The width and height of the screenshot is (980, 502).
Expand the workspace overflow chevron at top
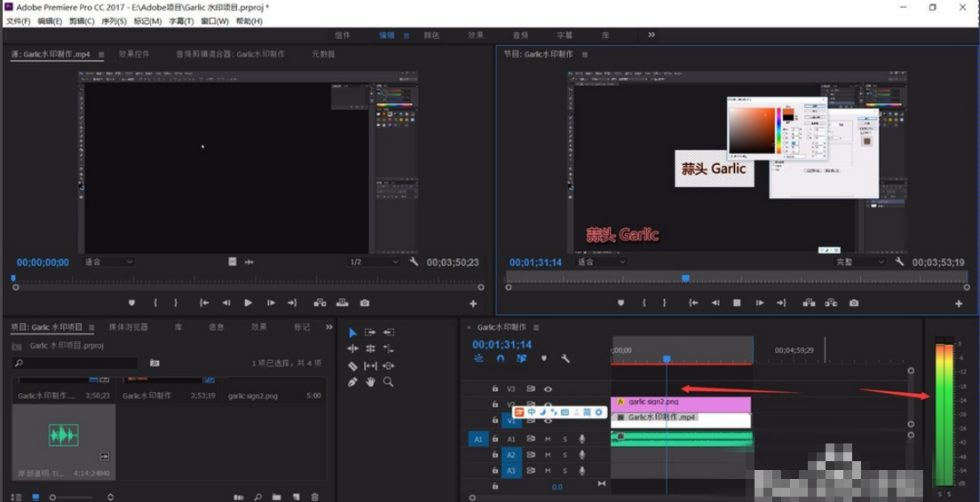(652, 35)
